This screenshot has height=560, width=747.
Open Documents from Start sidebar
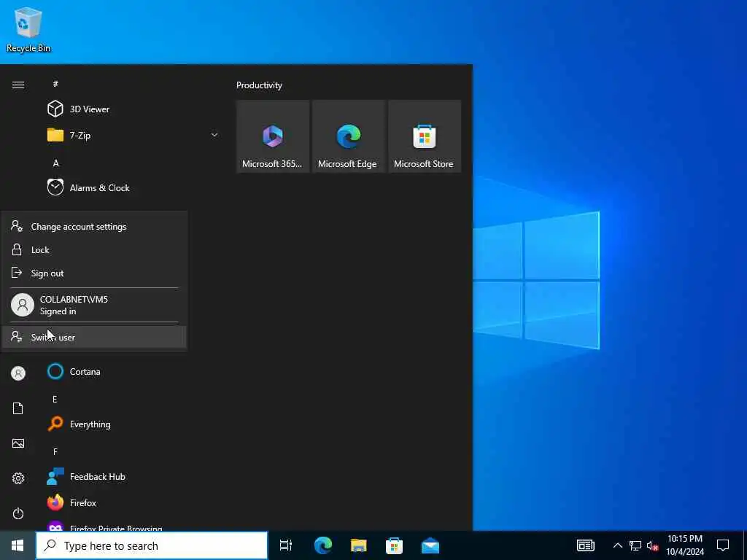pyautogui.click(x=18, y=408)
